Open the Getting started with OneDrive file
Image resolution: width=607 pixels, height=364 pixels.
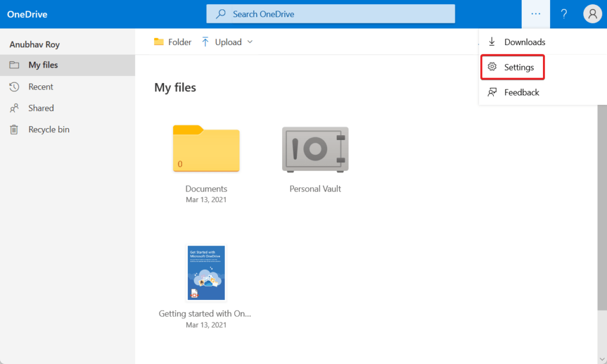pyautogui.click(x=206, y=272)
